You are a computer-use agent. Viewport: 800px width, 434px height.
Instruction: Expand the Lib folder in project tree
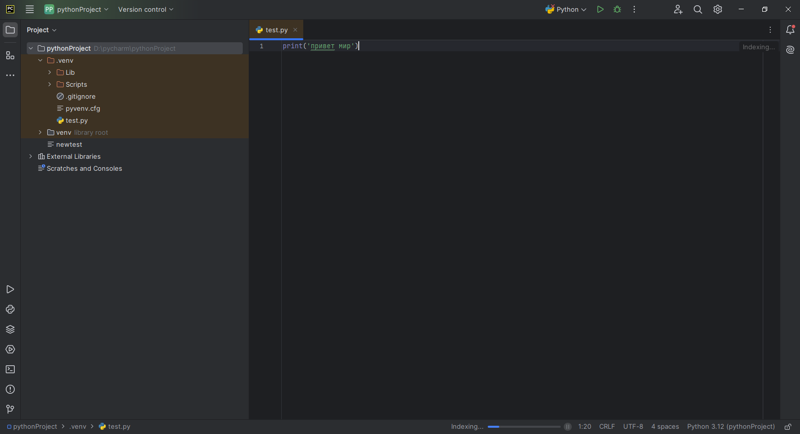[x=50, y=73]
